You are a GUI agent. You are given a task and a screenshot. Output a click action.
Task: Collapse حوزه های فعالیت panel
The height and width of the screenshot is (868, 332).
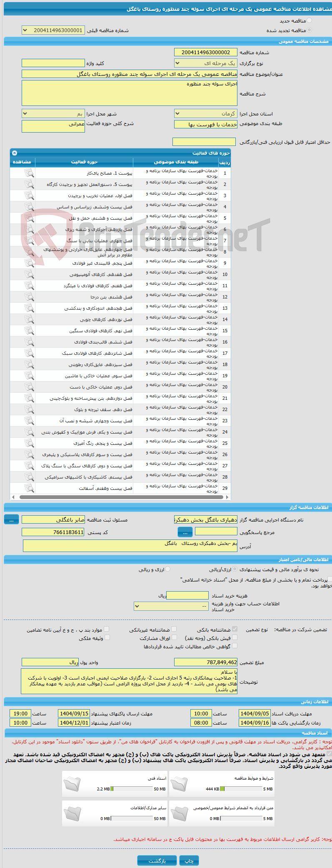click(x=15, y=153)
